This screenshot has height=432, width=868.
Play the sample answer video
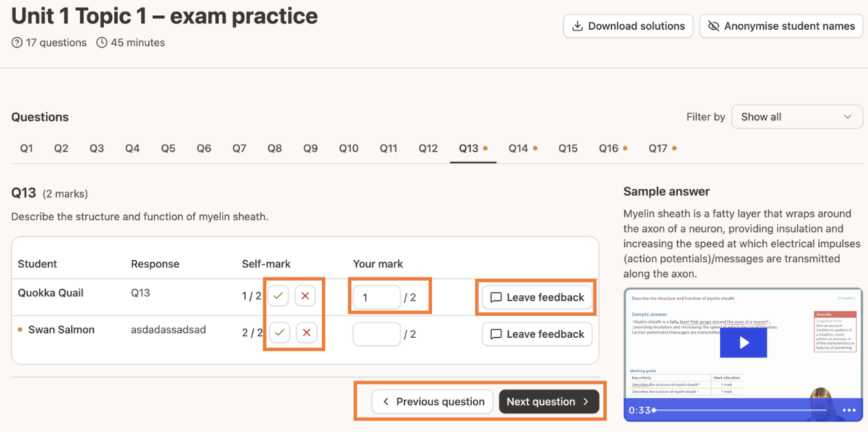pyautogui.click(x=743, y=343)
